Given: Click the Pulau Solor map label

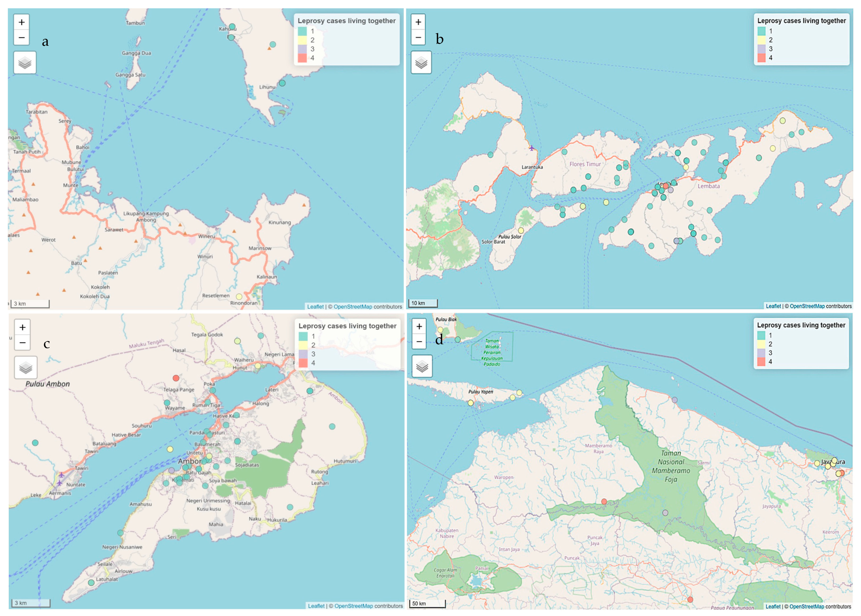Looking at the screenshot, I should pyautogui.click(x=510, y=237).
